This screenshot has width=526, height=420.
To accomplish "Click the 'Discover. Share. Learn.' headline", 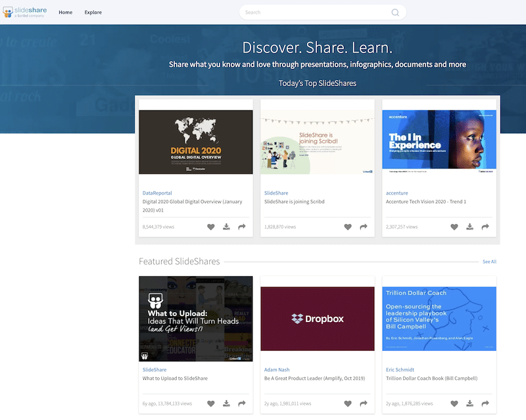I will [318, 47].
